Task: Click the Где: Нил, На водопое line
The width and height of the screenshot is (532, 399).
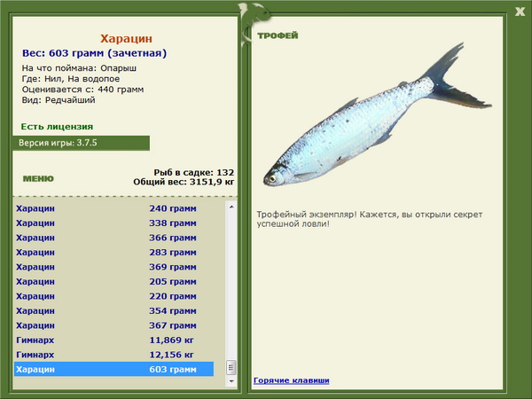Action: click(71, 79)
